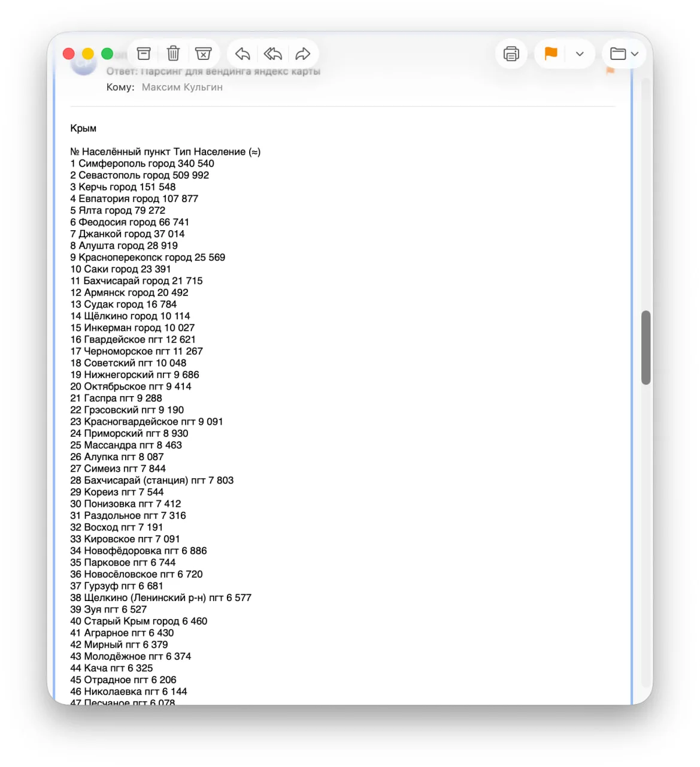Enter full screen with green button
The width and height of the screenshot is (700, 767).
click(x=107, y=54)
